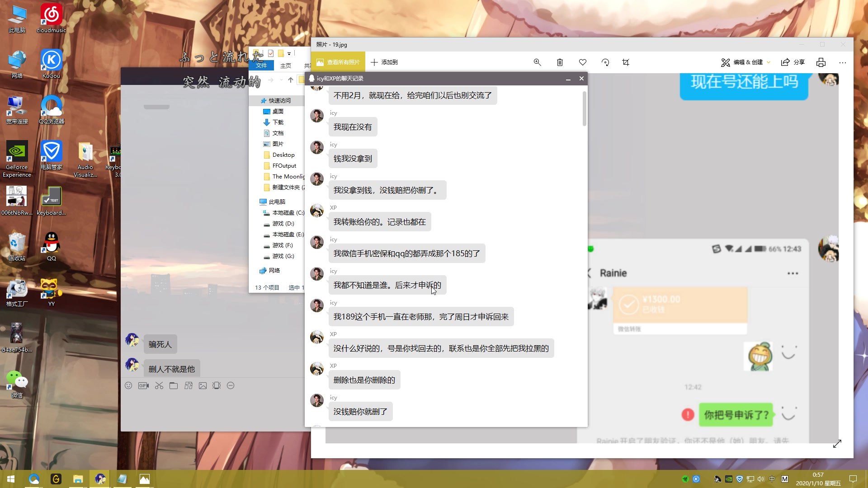Open the Windows Start menu
Image resolution: width=868 pixels, height=488 pixels.
click(11, 479)
